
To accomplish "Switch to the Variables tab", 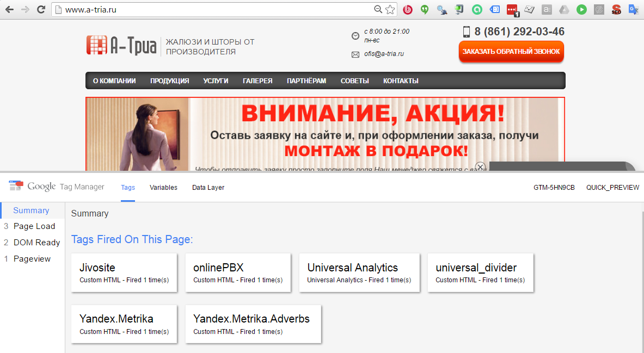I will [x=163, y=188].
